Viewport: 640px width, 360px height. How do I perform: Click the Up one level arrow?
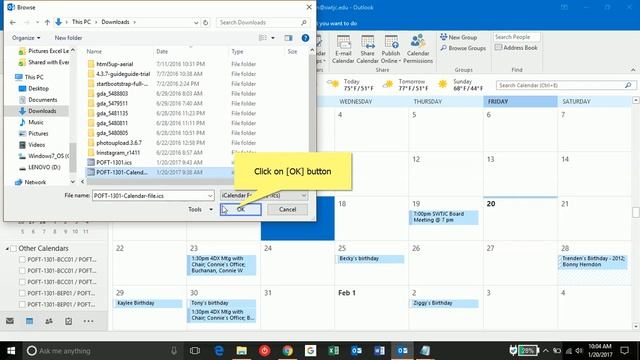(47, 22)
